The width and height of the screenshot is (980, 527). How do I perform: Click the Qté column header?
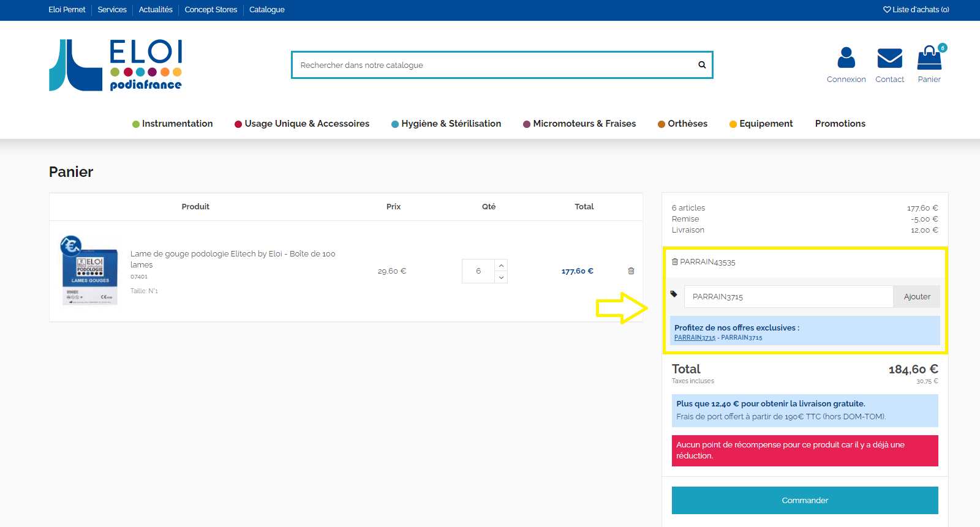point(489,207)
